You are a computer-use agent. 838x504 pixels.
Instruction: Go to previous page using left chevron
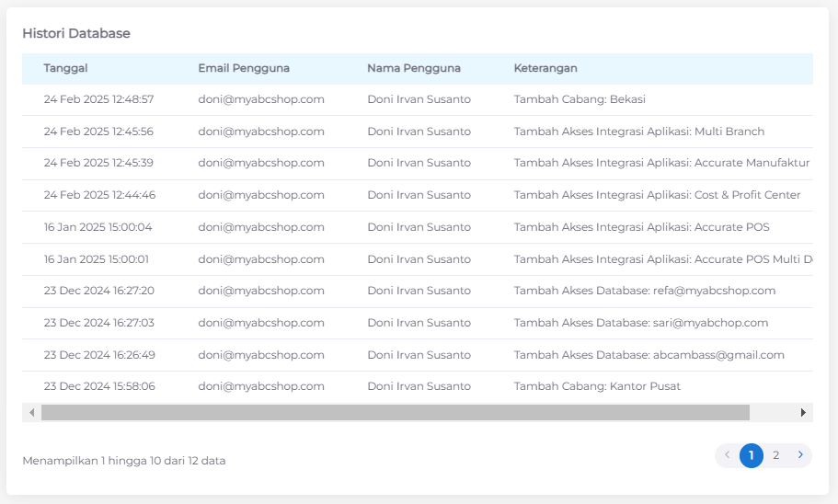[727, 455]
